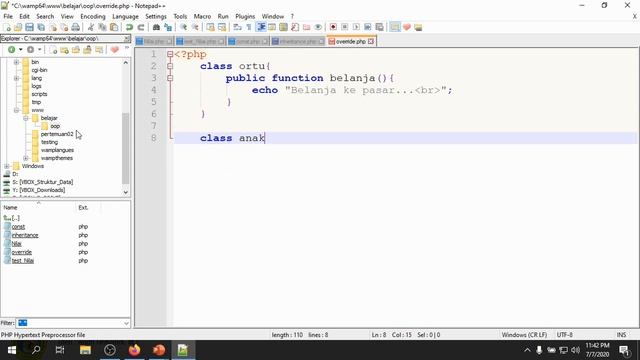This screenshot has height=360, width=640.
Task: Click the Record Macro red dot icon
Action: [333, 27]
